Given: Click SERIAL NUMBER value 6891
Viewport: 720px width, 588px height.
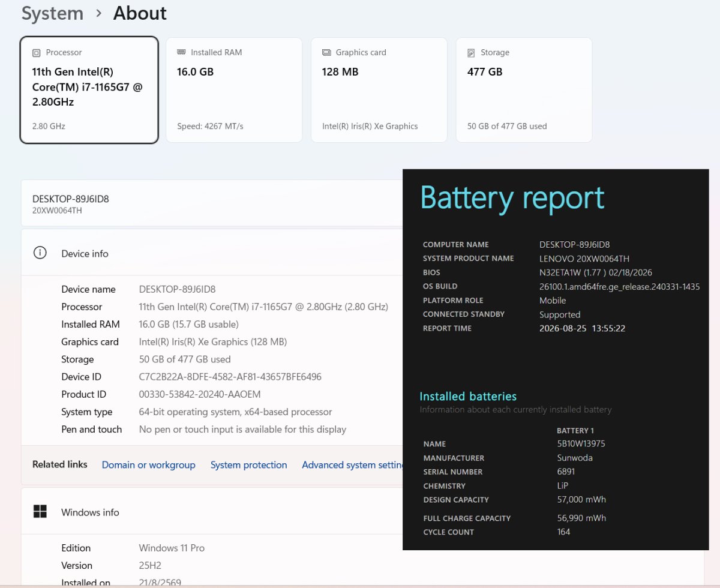Looking at the screenshot, I should (566, 472).
